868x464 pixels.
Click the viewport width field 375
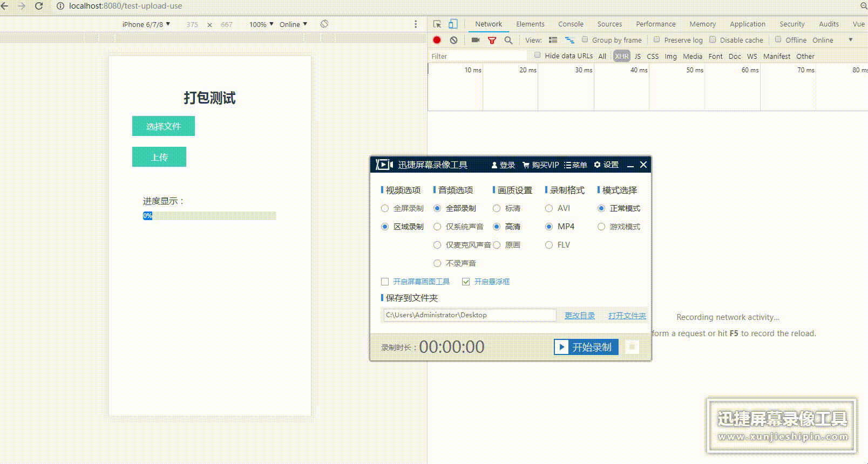[192, 24]
